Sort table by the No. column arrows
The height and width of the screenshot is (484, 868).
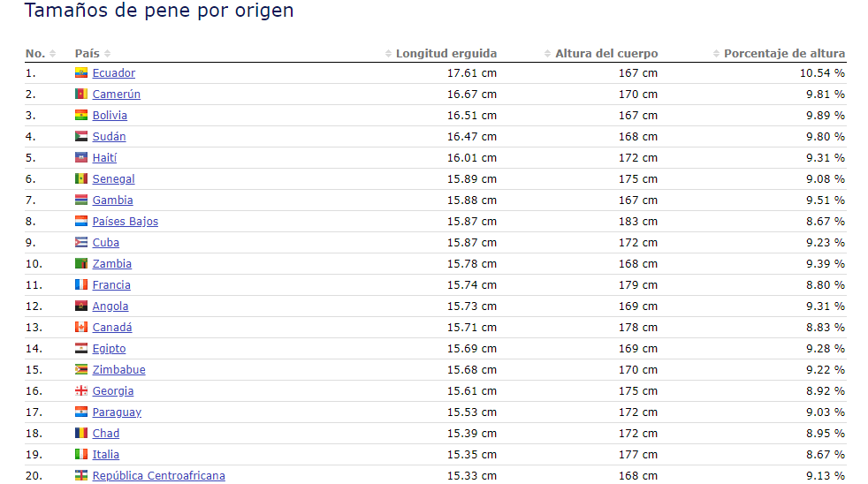click(x=53, y=54)
